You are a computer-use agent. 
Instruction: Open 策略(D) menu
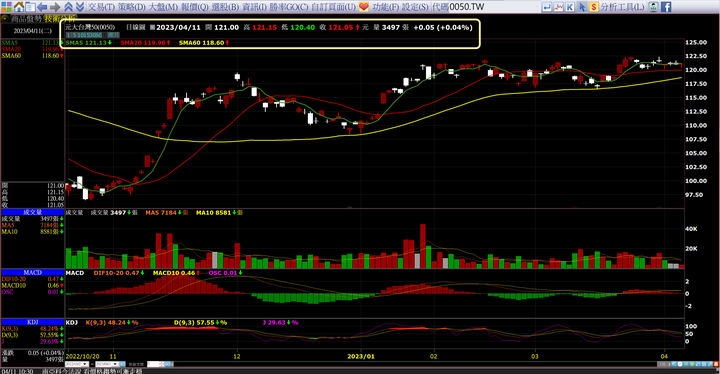(x=131, y=7)
